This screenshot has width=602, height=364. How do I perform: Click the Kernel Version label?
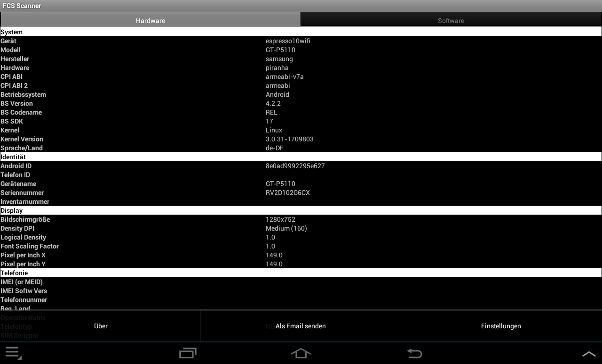(x=22, y=139)
